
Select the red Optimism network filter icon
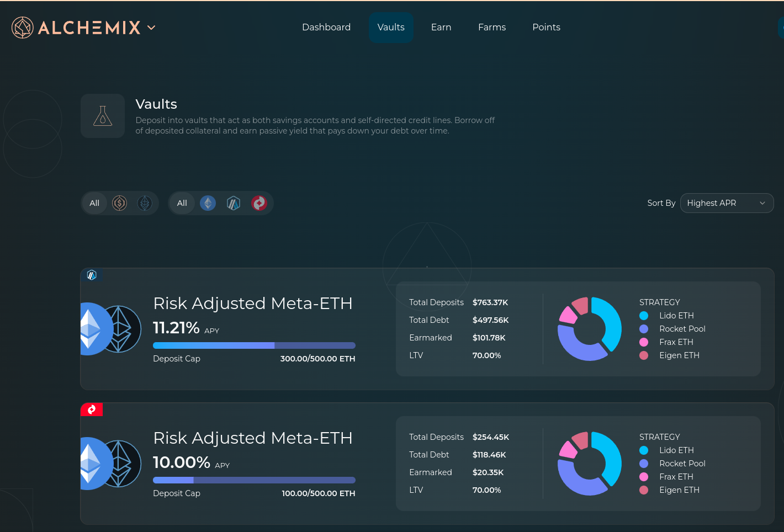(259, 203)
